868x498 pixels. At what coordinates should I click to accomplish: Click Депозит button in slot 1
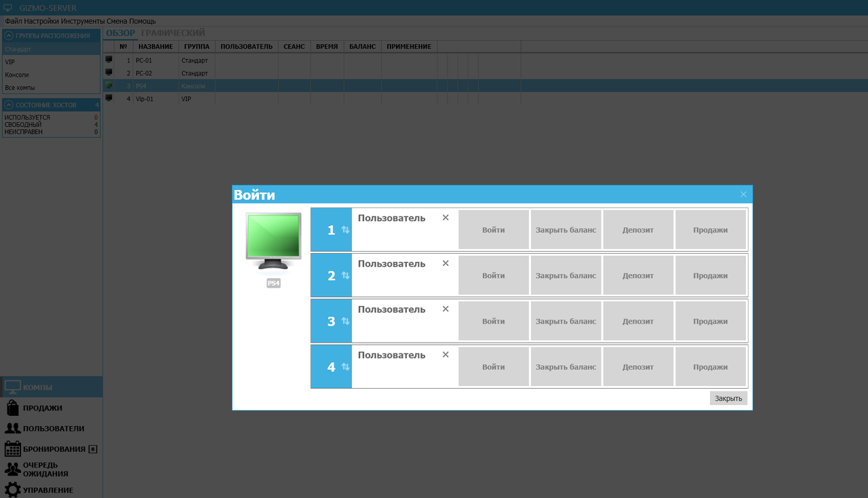[x=638, y=230]
